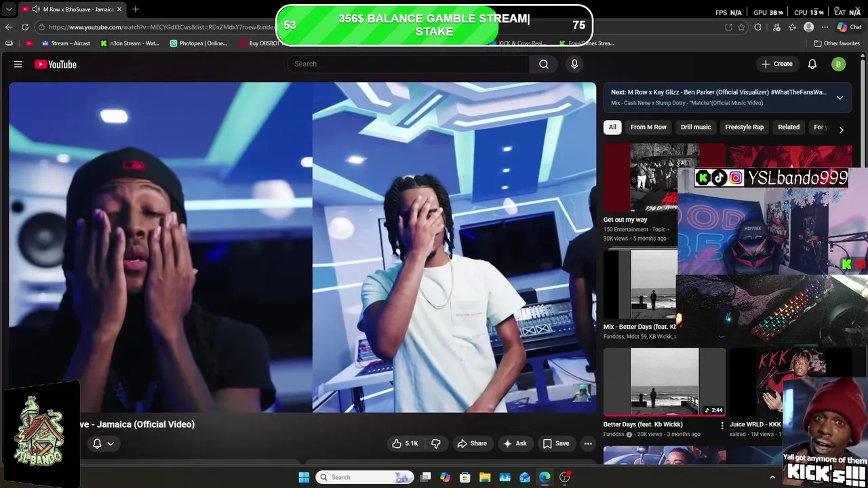Select the Drill music chip
The height and width of the screenshot is (488, 868).
[x=696, y=127]
